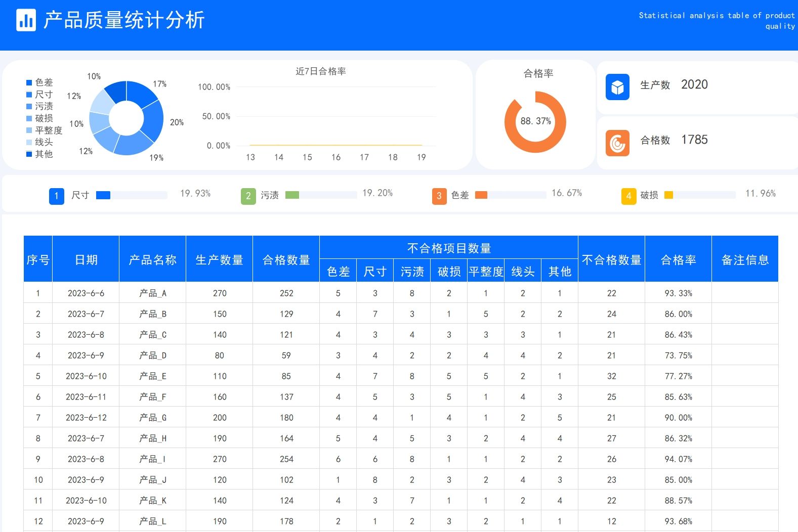Click the 污渍 green progress bar
The width and height of the screenshot is (798, 532).
(321, 195)
